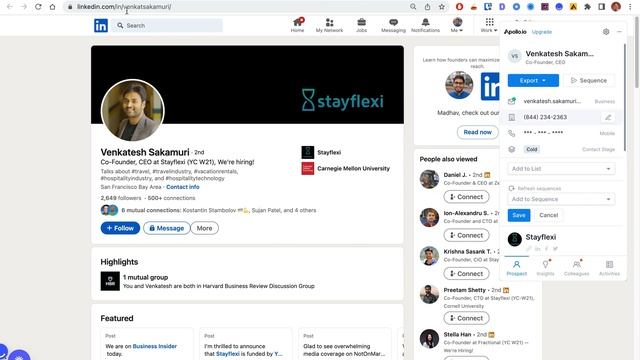This screenshot has height=360, width=640.
Task: Click Apollo.io Upgrade link
Action: (542, 32)
